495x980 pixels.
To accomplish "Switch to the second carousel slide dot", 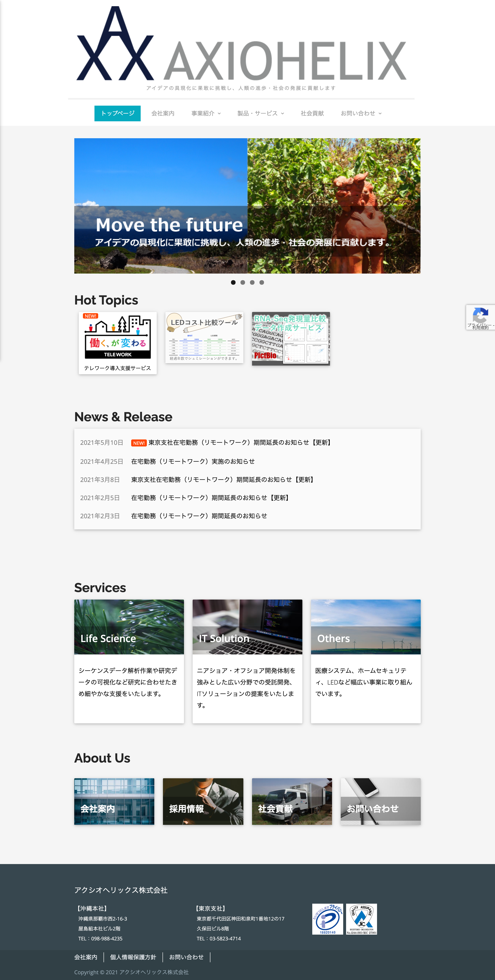I will pos(243,282).
